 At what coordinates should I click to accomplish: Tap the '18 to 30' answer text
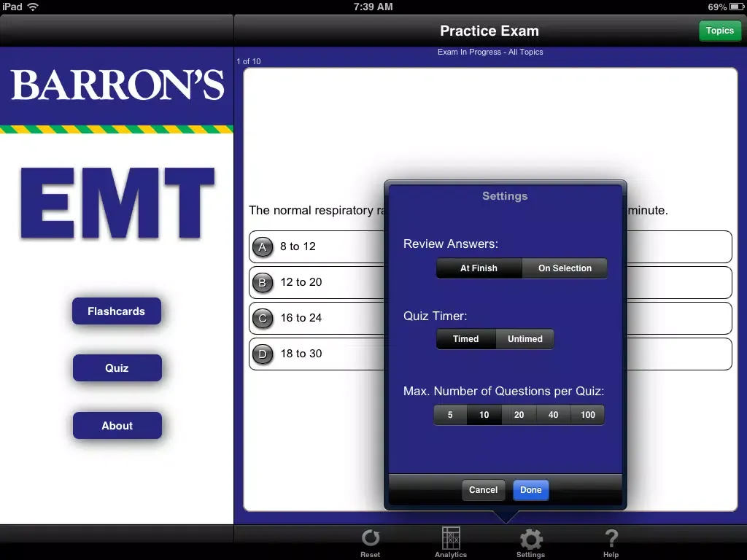[301, 354]
